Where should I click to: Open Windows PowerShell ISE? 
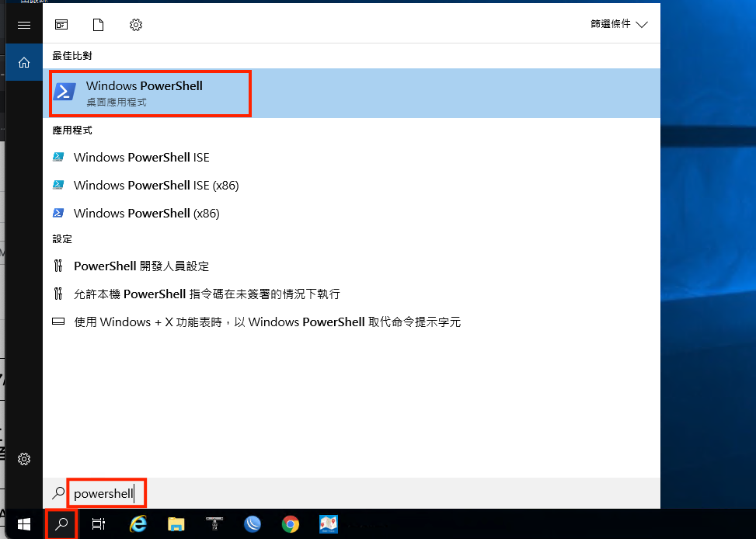click(x=351, y=157)
